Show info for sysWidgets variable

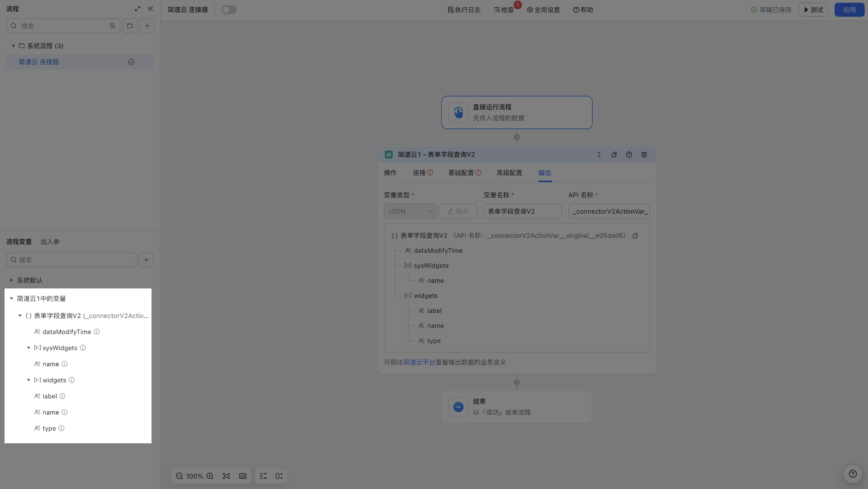pos(83,348)
